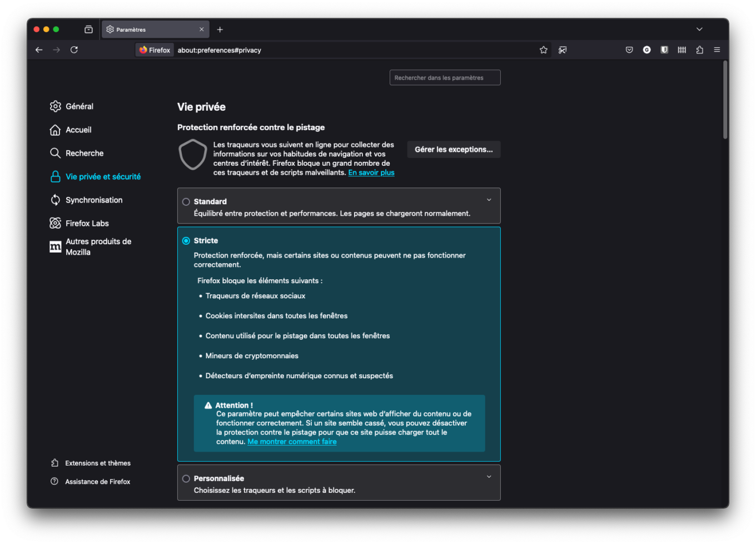Viewport: 756px width, 544px height.
Task: Click the Extensions et thèmes puzzle icon
Action: tap(54, 463)
